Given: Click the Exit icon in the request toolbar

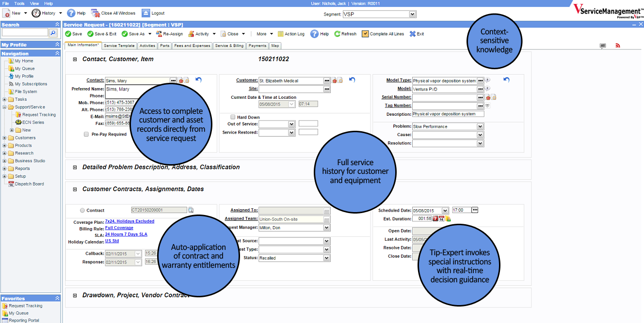Looking at the screenshot, I should coord(413,34).
